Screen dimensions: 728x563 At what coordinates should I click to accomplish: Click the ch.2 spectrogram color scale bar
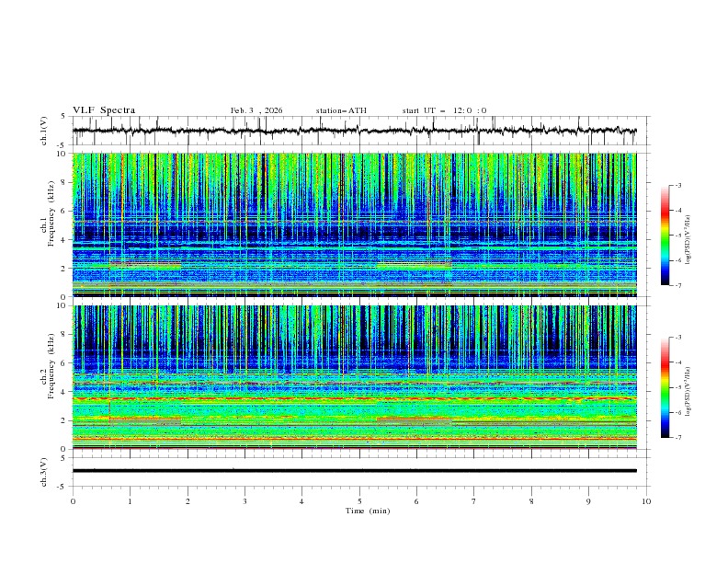[665, 387]
